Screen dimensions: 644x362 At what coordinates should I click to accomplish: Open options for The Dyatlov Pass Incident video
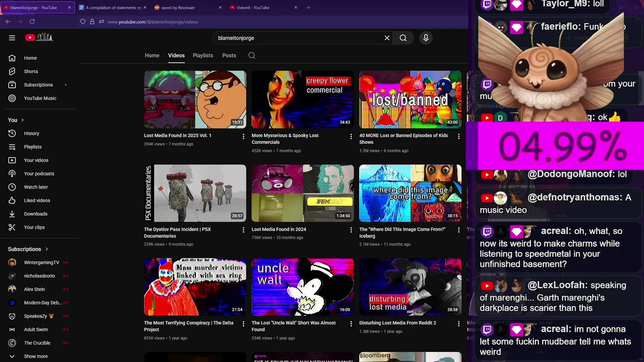(244, 230)
